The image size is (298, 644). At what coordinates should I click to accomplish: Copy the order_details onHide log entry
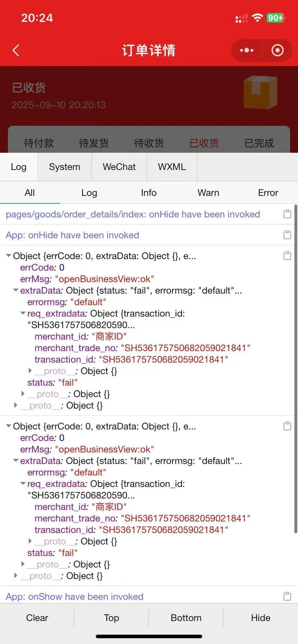[287, 214]
